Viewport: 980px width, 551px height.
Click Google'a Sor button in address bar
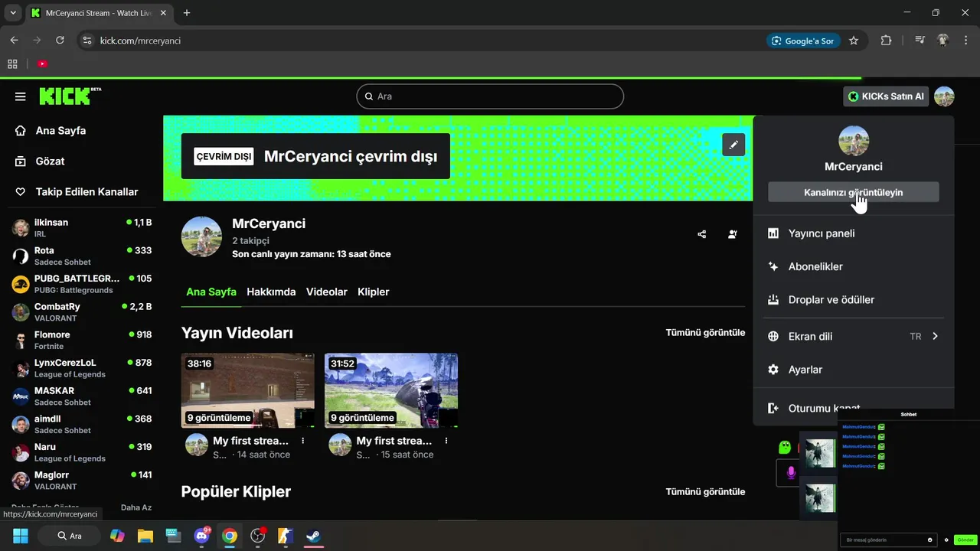[x=803, y=41]
